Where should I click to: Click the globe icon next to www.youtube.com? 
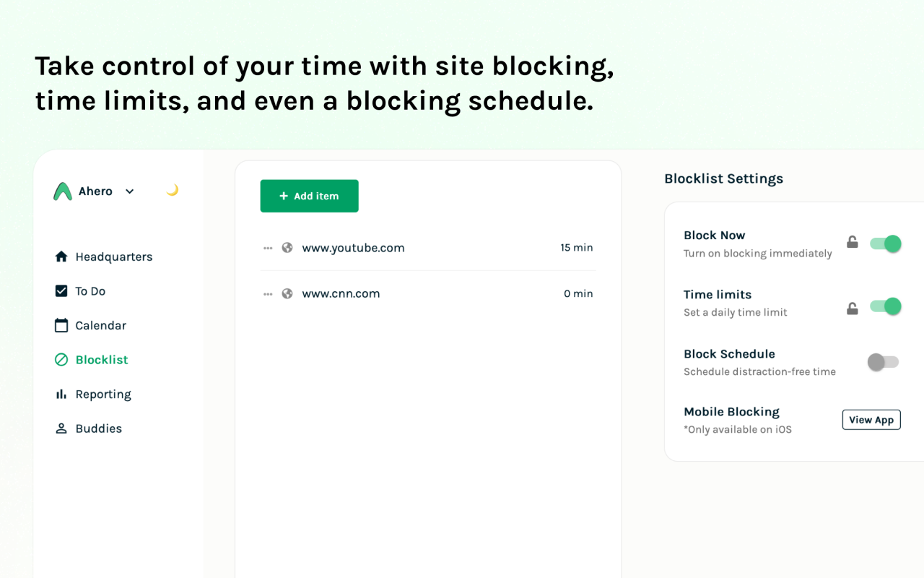coord(287,248)
